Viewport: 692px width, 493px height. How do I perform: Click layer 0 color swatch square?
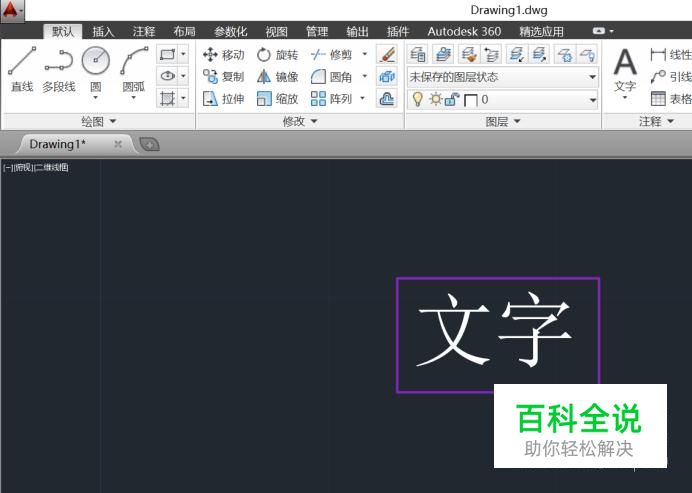click(x=471, y=100)
